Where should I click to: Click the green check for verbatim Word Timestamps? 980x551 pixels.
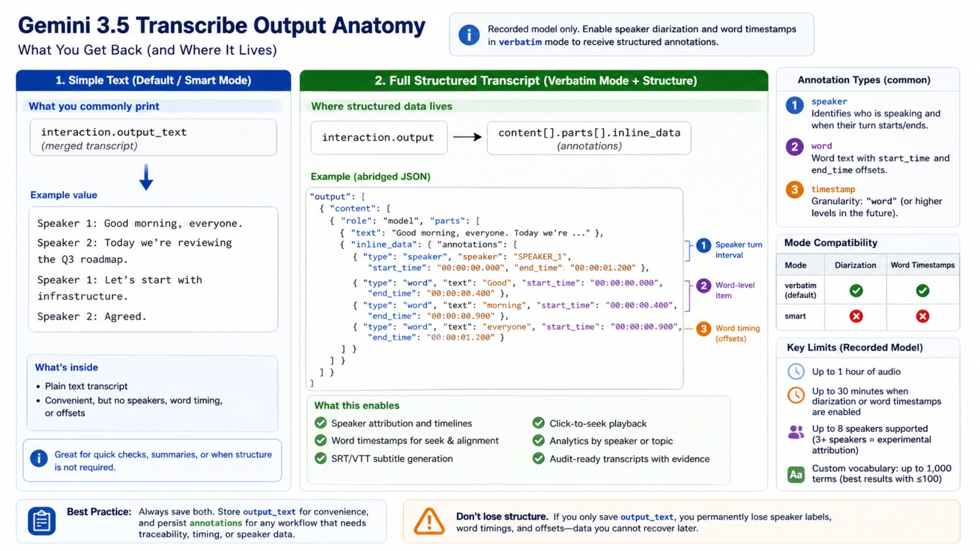pyautogui.click(x=922, y=291)
